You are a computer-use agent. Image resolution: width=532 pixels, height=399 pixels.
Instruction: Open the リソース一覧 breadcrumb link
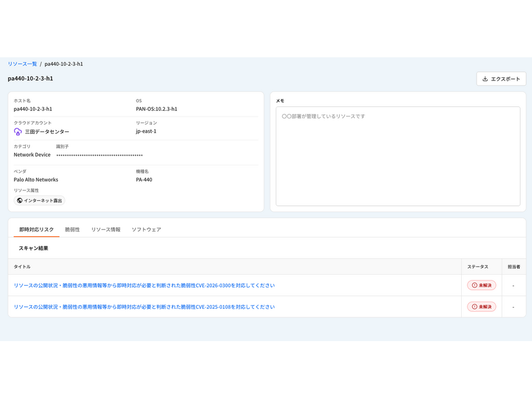pos(23,64)
